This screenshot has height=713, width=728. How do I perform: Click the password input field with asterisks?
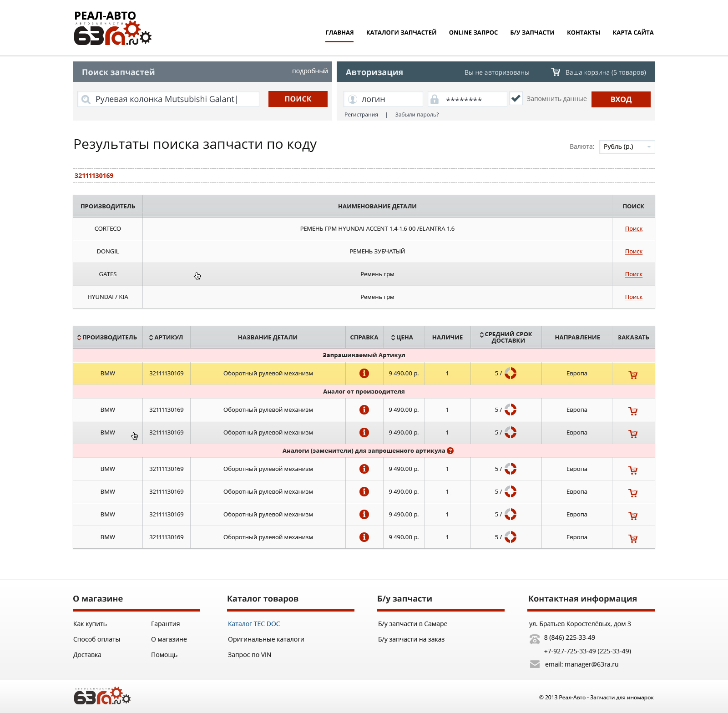coord(467,99)
